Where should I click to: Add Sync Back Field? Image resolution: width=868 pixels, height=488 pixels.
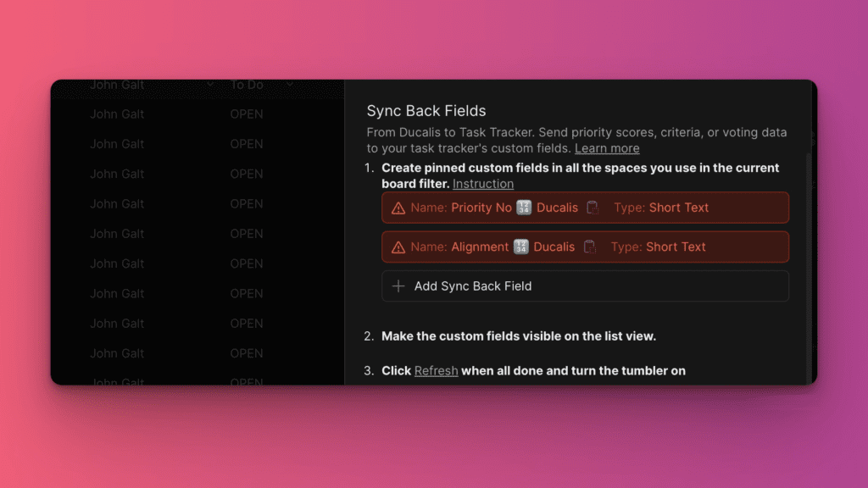click(x=585, y=286)
